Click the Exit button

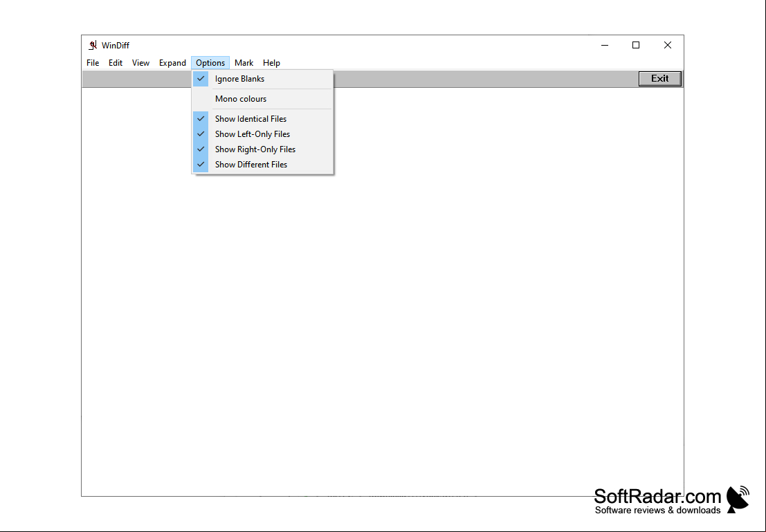coord(659,79)
